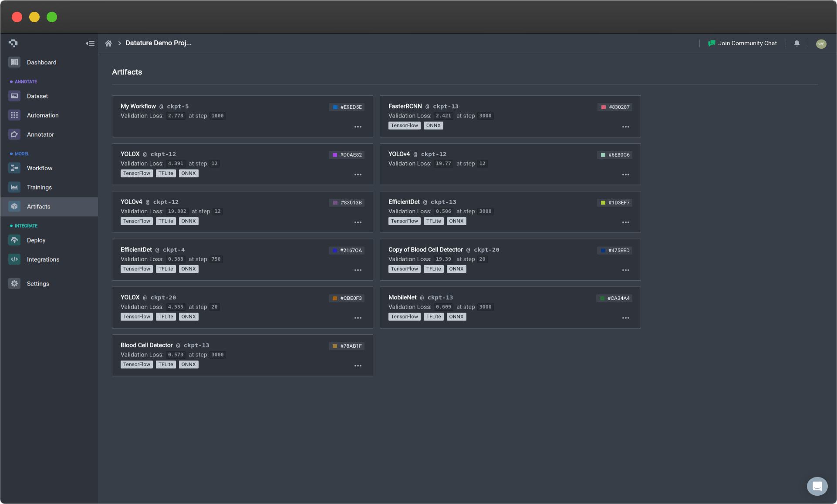The image size is (837, 504).
Task: Open Dashboard page
Action: [41, 62]
